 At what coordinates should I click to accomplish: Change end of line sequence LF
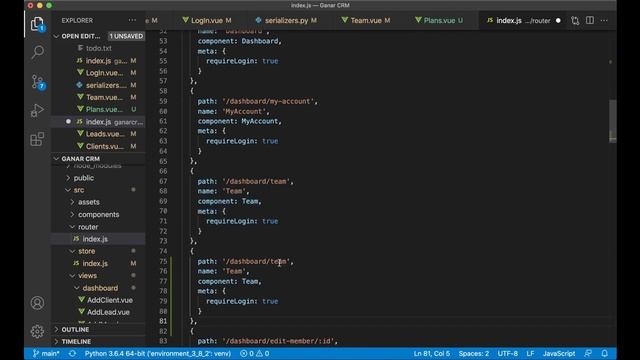tap(530, 353)
